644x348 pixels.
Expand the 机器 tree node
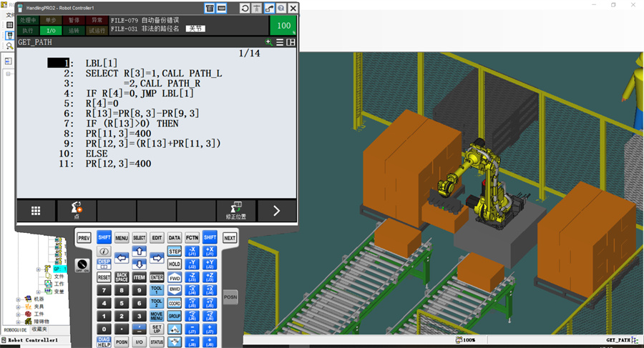(19, 299)
